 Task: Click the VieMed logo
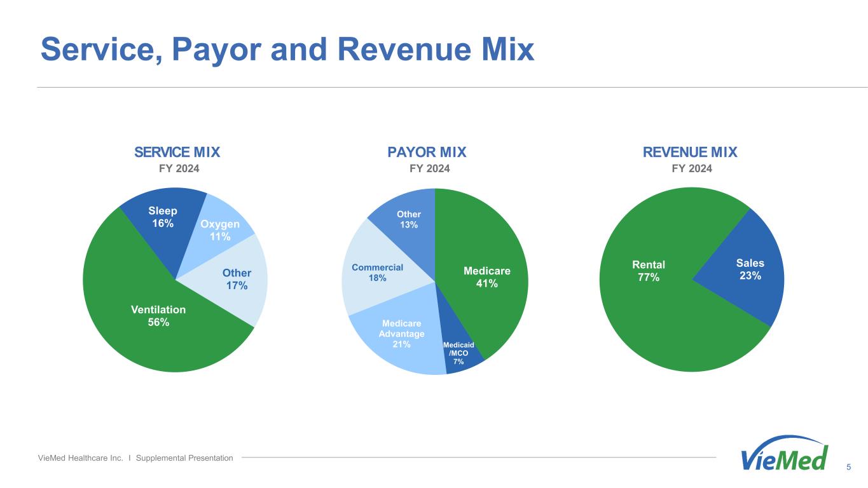[785, 453]
